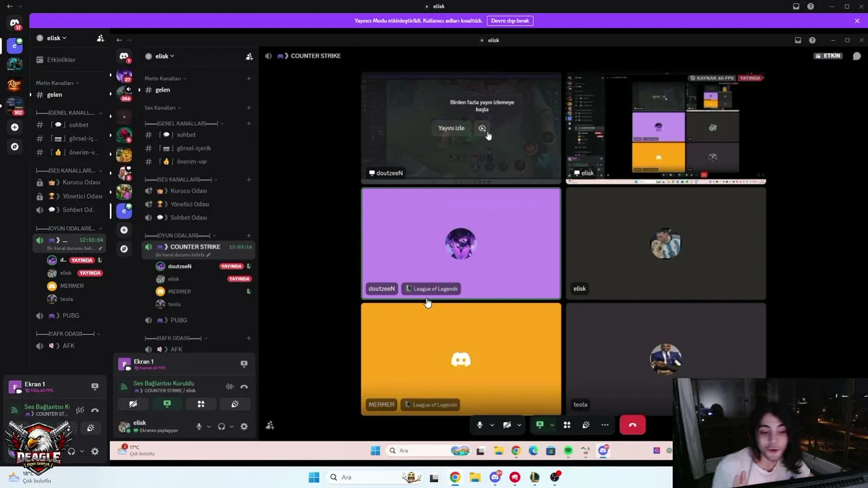
Task: Click the ETKİN button
Action: click(829, 56)
